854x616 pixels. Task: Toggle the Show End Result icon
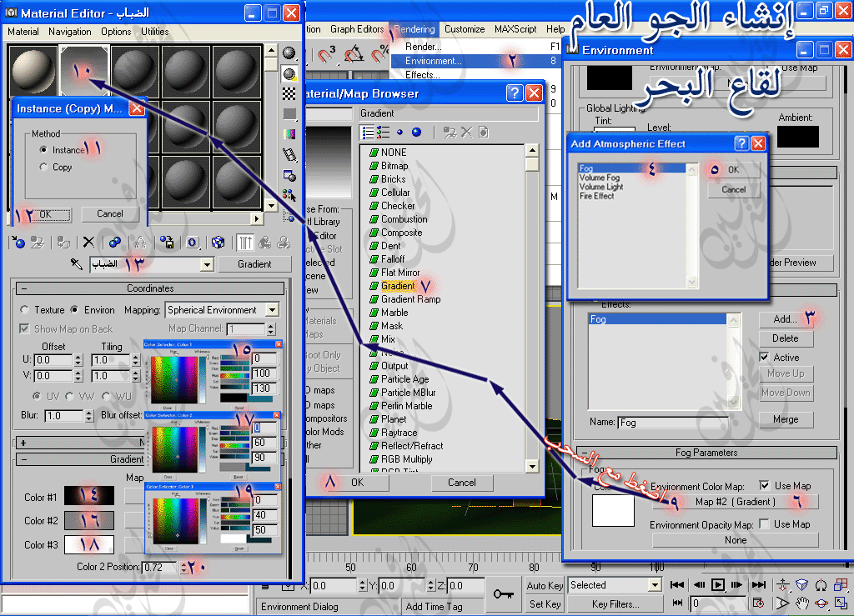pos(245,243)
